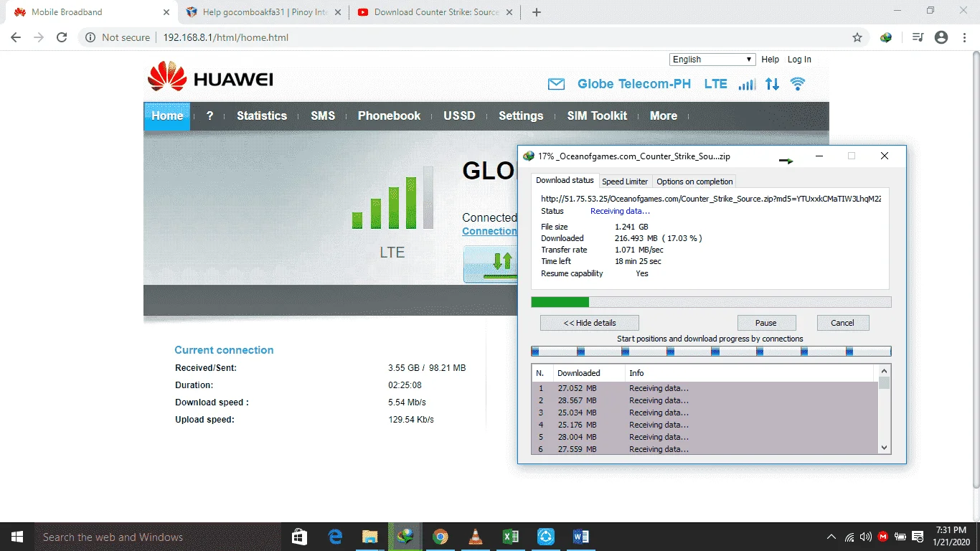Click the Search the web and Windows box

coord(158,537)
